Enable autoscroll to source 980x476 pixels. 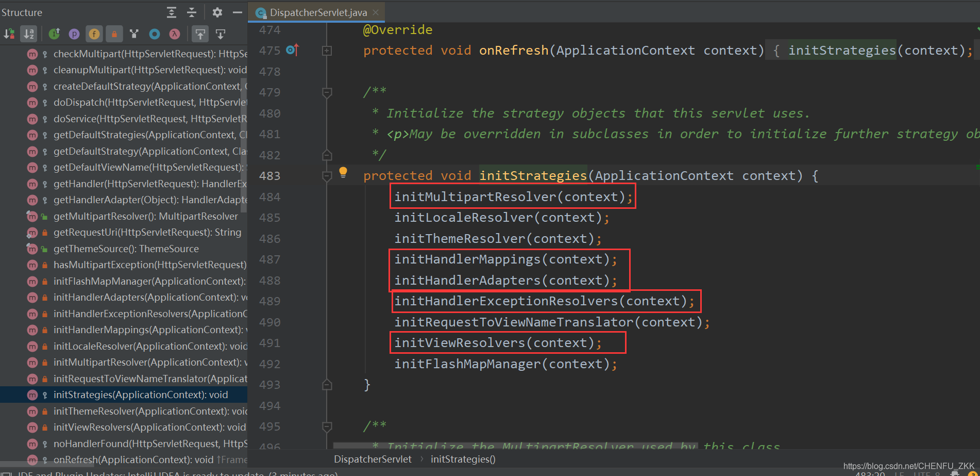(x=200, y=34)
